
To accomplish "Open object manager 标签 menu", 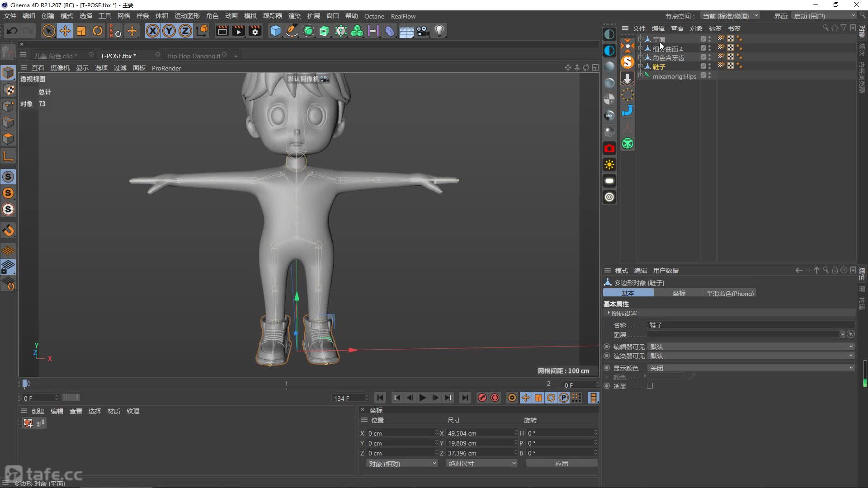I will 715,28.
